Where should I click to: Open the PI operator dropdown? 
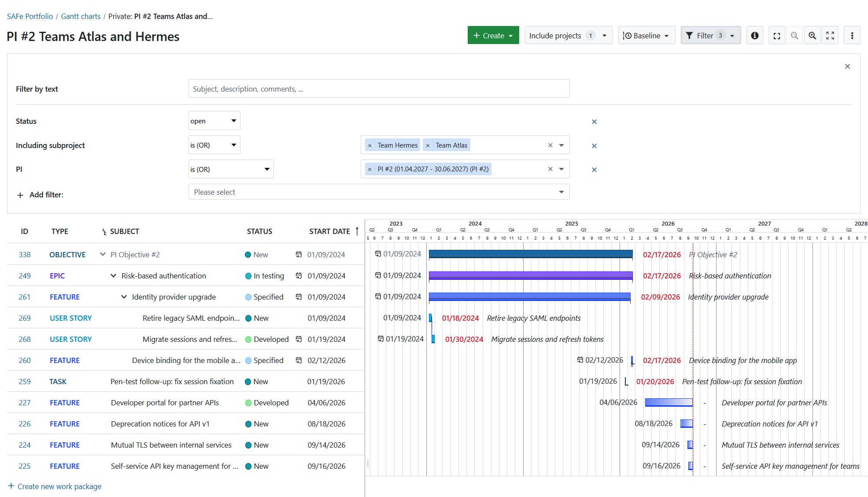point(231,169)
